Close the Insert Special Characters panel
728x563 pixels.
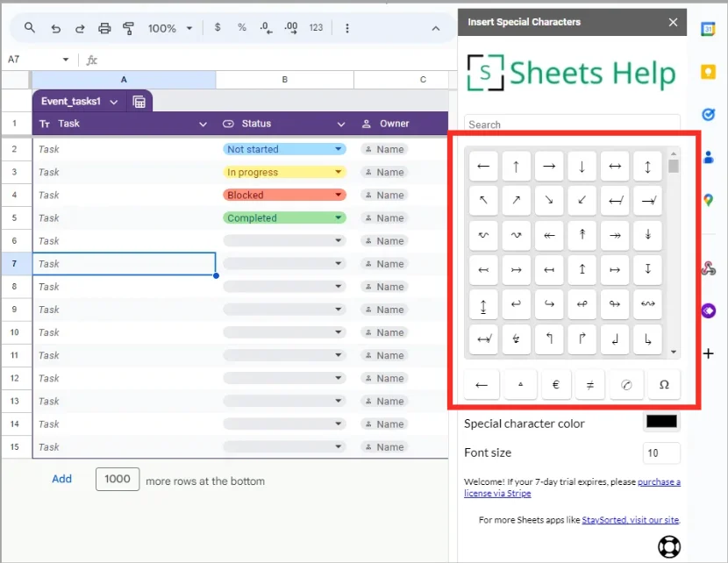click(x=673, y=22)
